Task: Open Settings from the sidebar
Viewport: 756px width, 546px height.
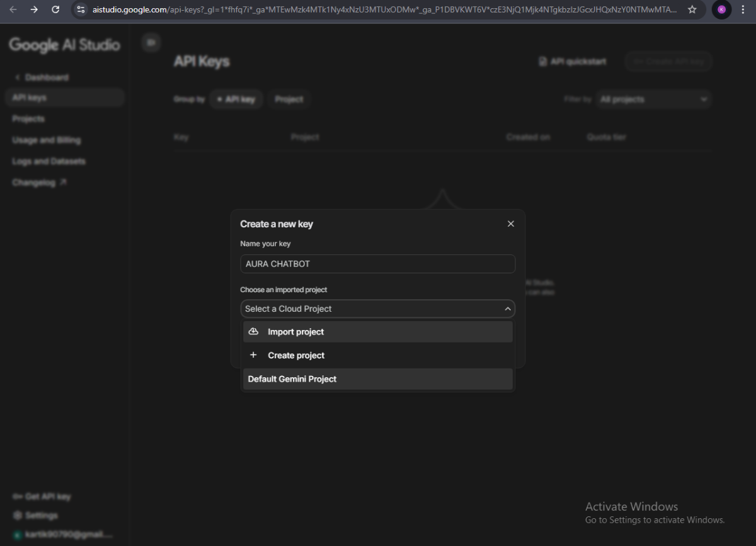Action: click(x=41, y=515)
